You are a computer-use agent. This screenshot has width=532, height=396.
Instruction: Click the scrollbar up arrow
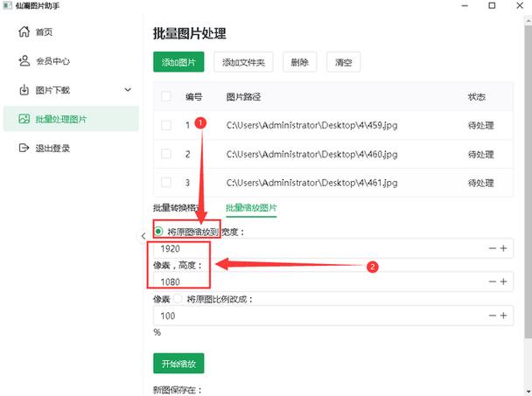click(528, 19)
